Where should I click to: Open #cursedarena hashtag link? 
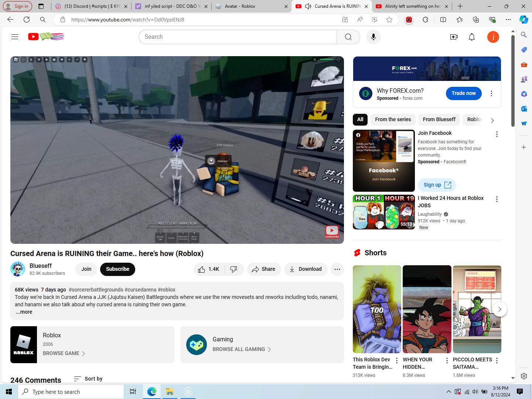[140, 290]
